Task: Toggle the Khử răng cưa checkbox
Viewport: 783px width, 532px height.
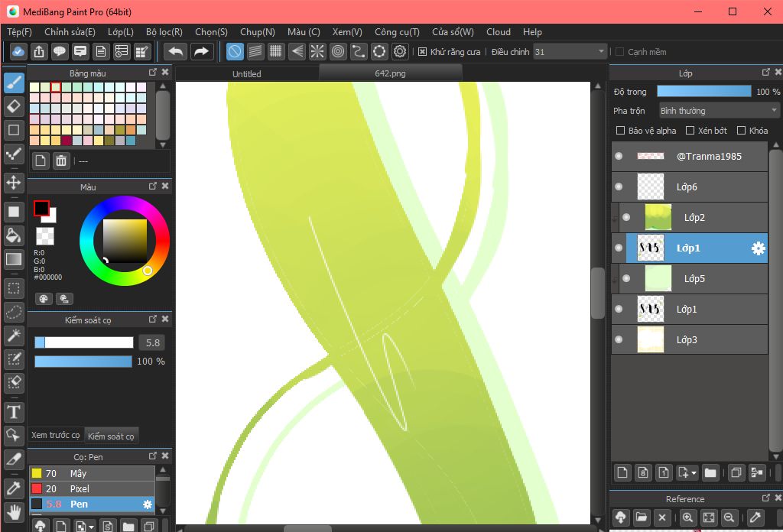Action: 422,52
